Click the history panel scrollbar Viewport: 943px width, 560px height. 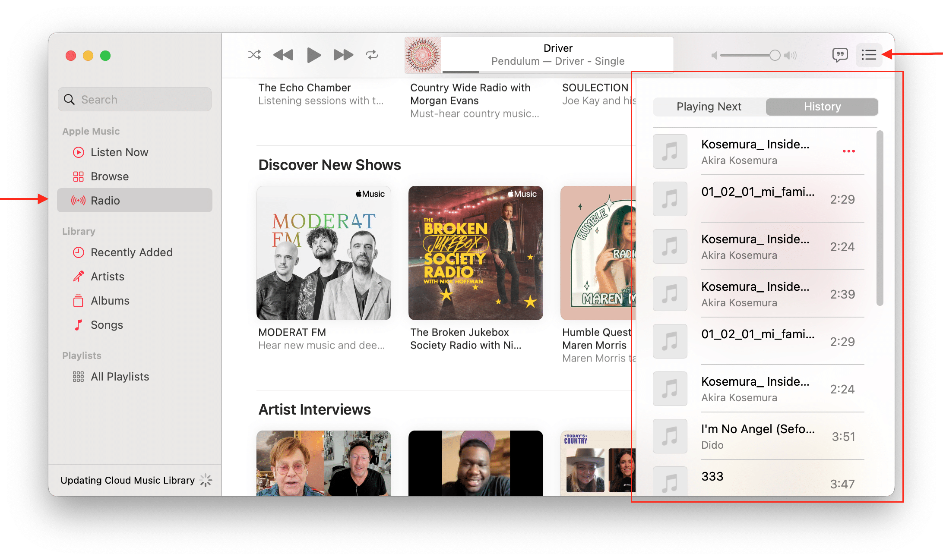880,218
